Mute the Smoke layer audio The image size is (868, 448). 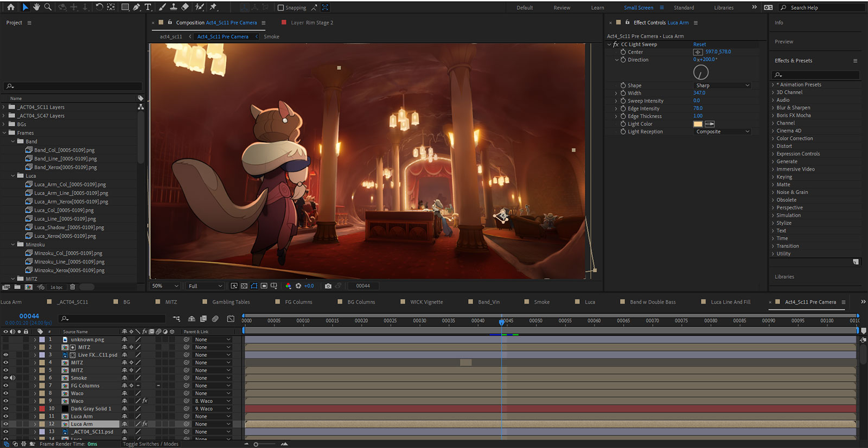tap(12, 378)
